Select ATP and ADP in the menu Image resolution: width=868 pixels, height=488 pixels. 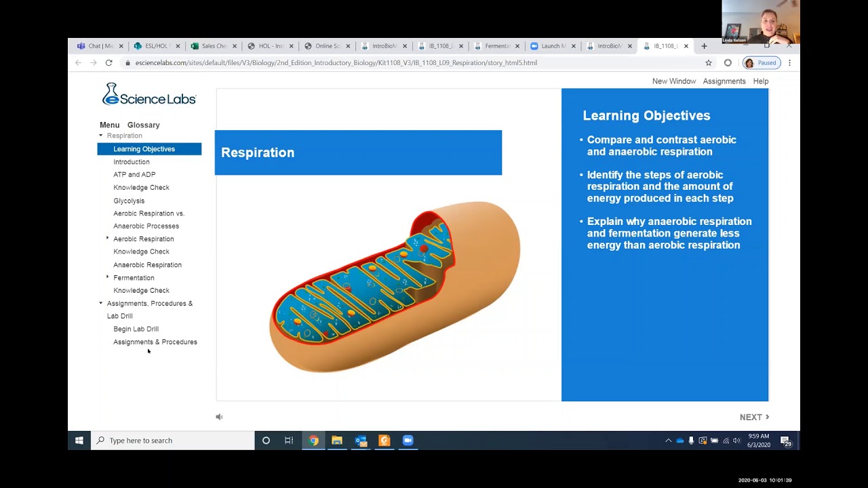click(134, 175)
